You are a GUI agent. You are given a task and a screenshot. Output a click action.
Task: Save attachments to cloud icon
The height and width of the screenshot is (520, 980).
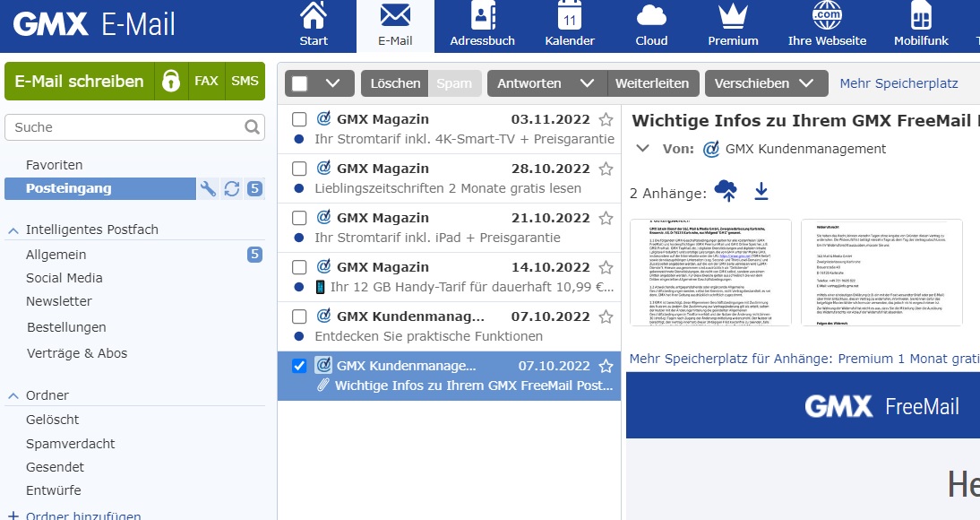(725, 190)
